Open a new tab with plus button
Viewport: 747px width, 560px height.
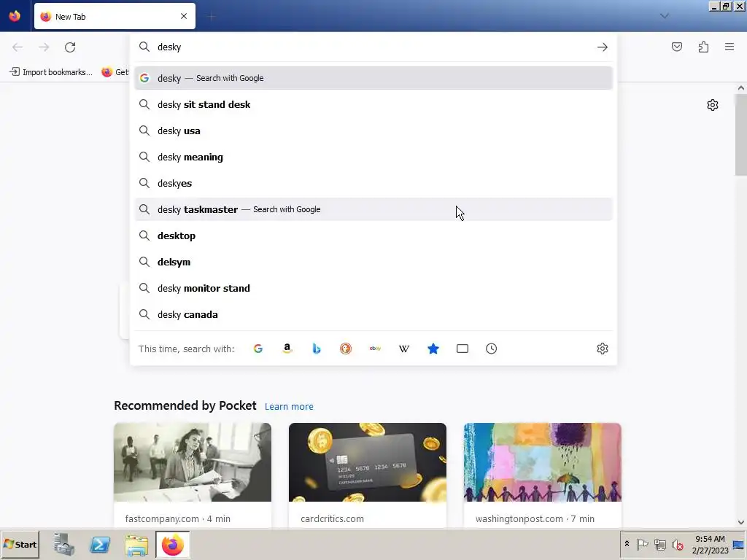211,17
